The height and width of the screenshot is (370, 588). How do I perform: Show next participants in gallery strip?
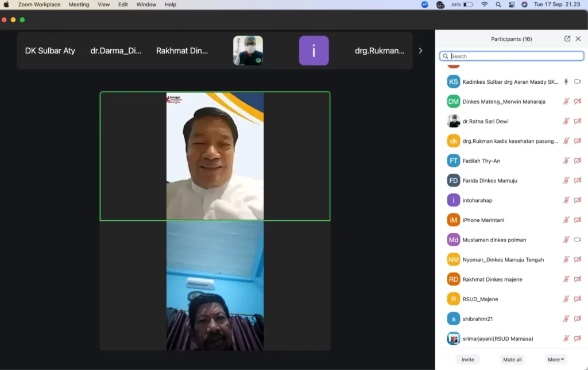(x=420, y=50)
